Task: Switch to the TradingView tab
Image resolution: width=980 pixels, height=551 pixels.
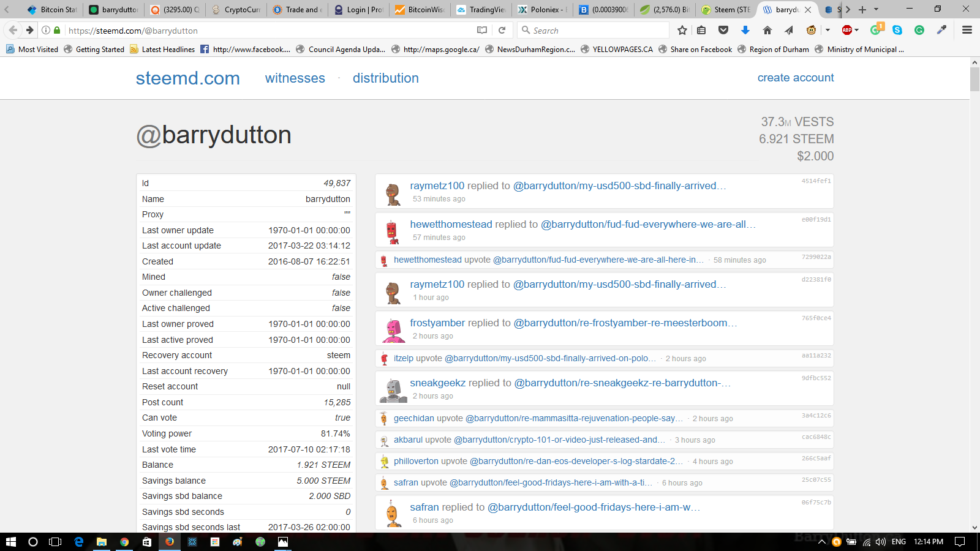Action: point(481,9)
